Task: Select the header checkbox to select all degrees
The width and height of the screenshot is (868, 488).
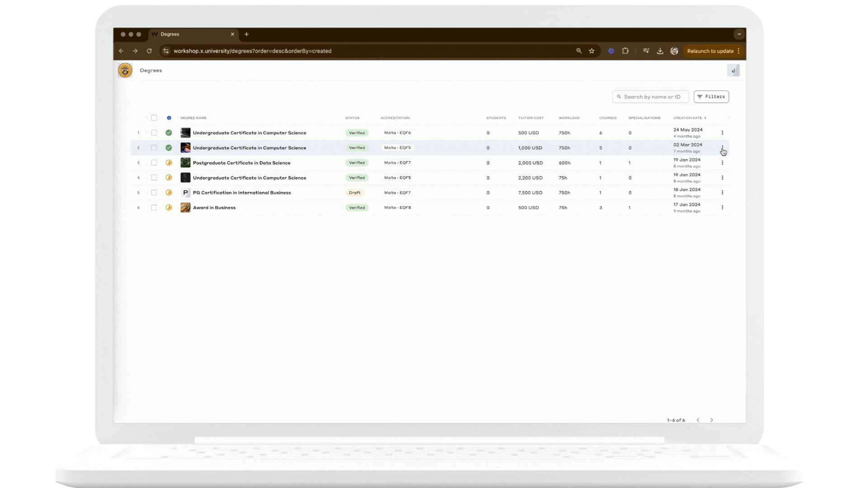Action: pos(154,117)
